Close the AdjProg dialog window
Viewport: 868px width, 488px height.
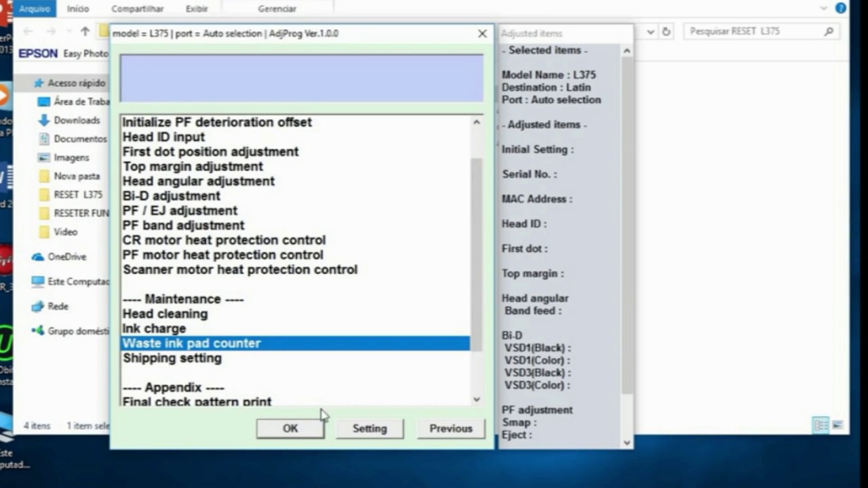coord(482,33)
